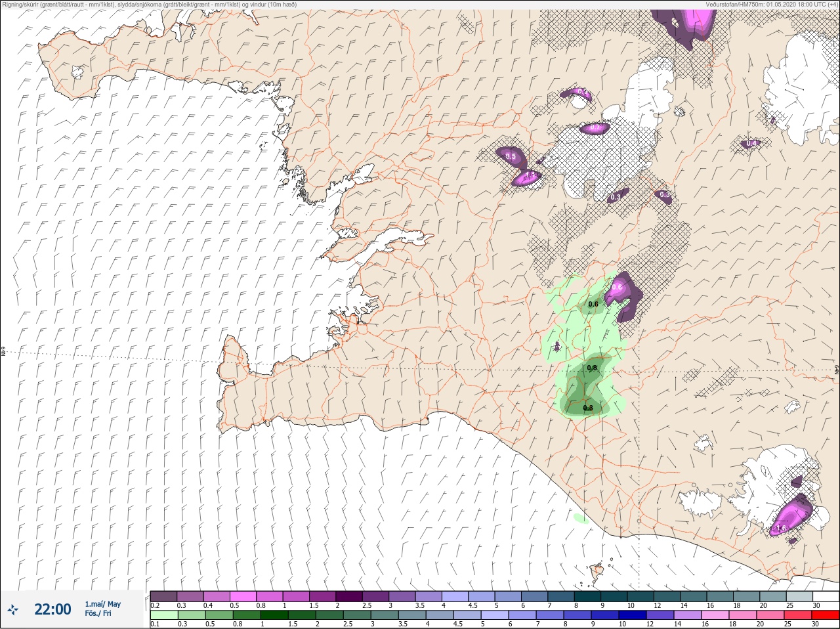Click the southernmost 0.8 value in the dark green area
The height and width of the screenshot is (629, 840).
588,408
